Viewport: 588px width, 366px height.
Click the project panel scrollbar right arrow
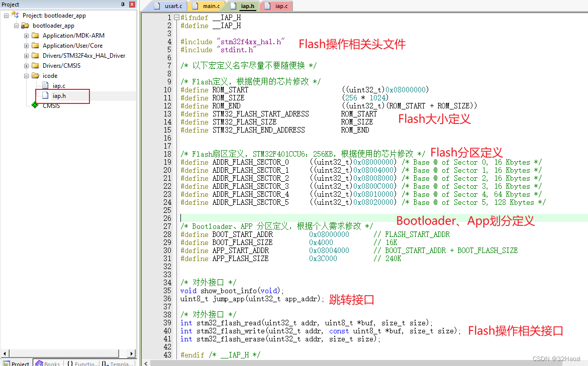point(132,354)
